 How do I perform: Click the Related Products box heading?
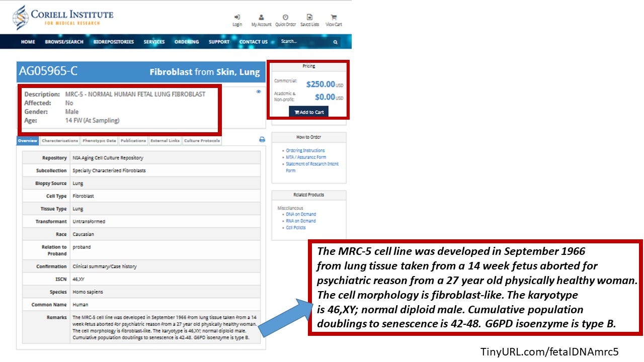pos(308,195)
